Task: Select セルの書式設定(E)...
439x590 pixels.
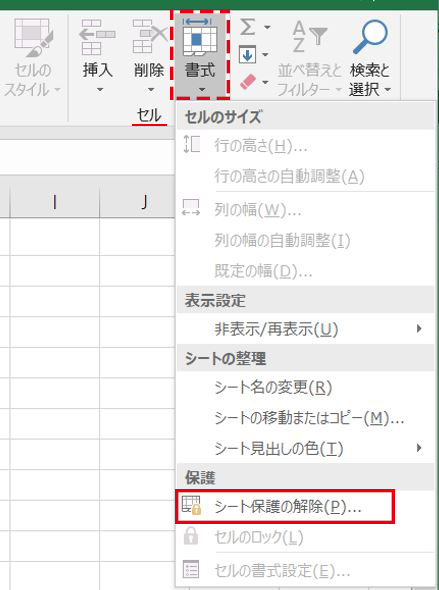Action: pyautogui.click(x=305, y=571)
